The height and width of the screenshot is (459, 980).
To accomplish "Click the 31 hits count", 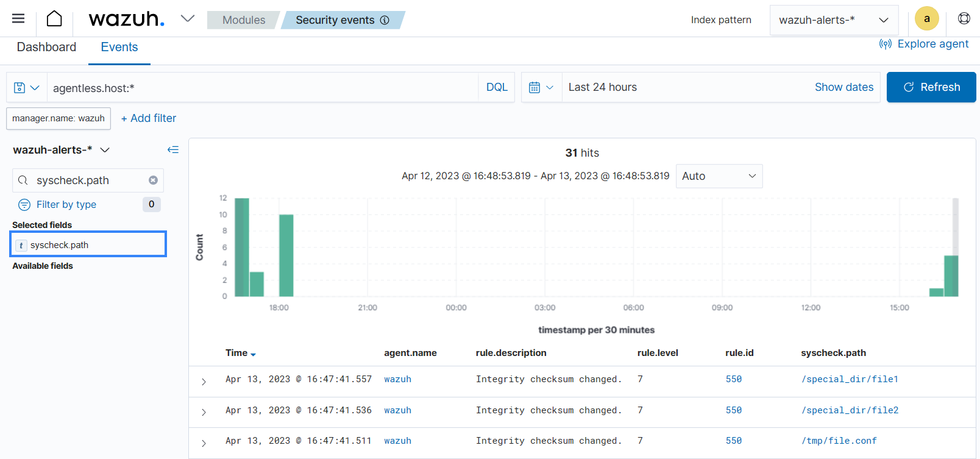I will (x=582, y=153).
